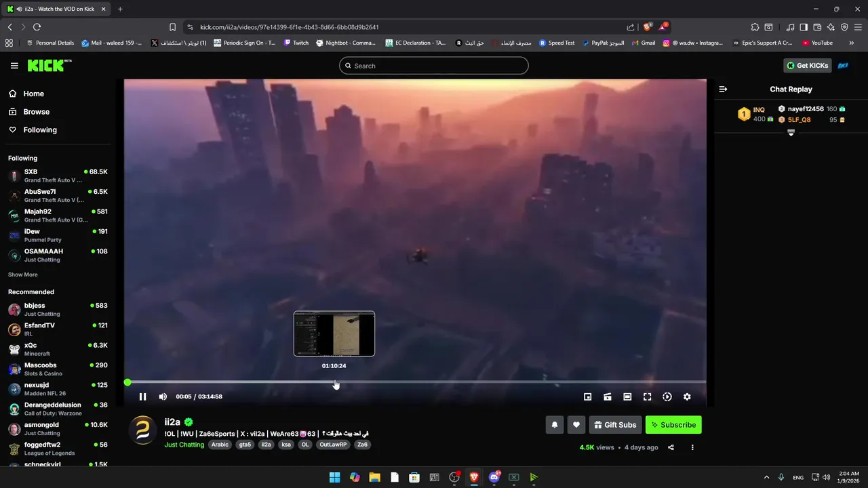Open the YouTube bookmark
Screen dimensions: 868x488
point(817,43)
